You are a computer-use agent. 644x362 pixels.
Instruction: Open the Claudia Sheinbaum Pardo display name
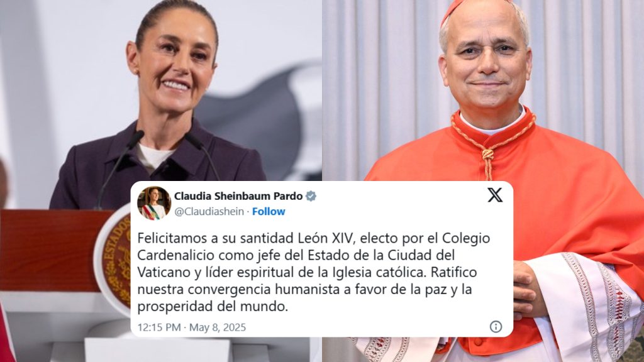[238, 196]
